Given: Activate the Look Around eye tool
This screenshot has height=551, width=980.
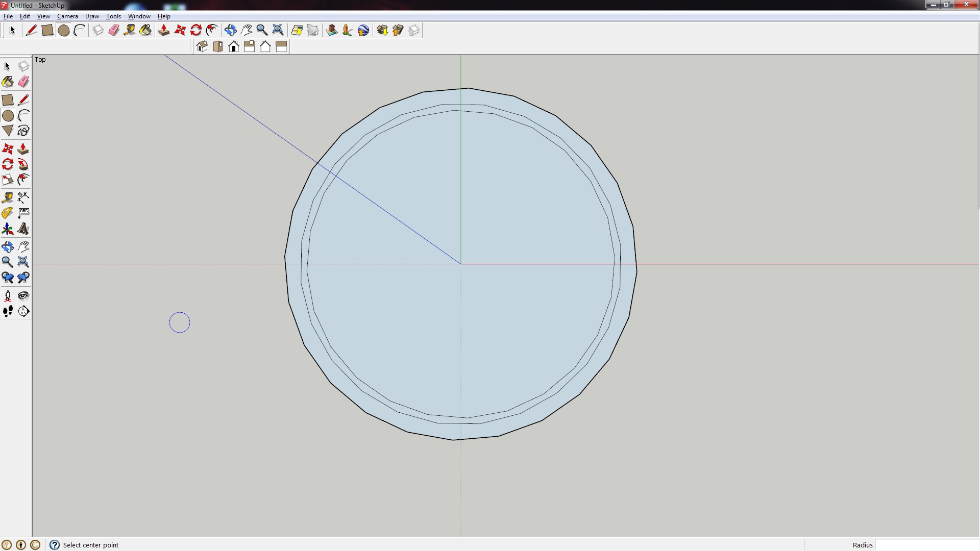Looking at the screenshot, I should point(23,296).
